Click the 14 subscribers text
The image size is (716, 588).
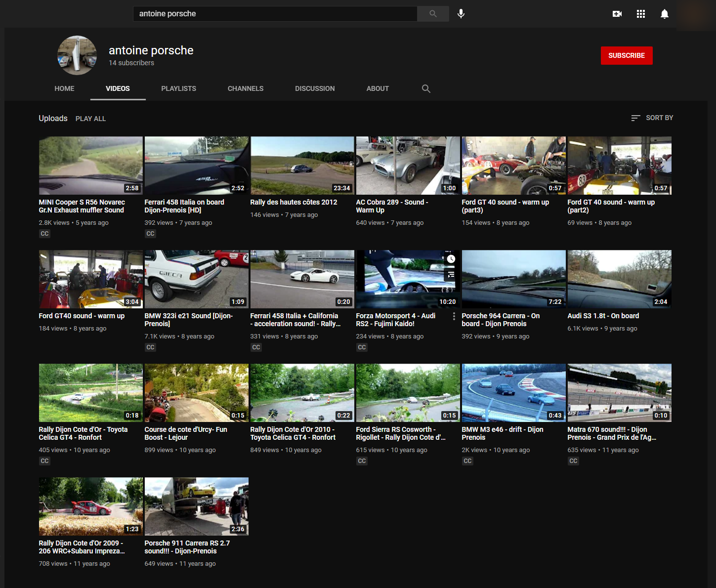click(131, 63)
